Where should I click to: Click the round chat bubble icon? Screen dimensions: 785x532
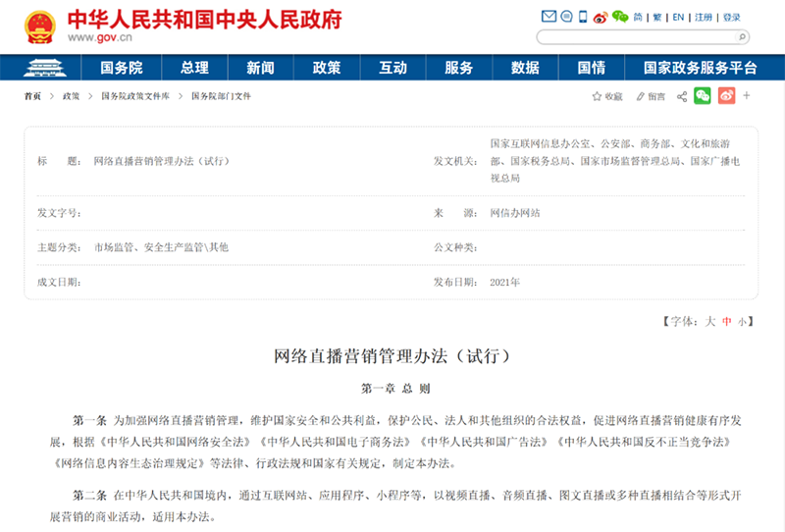click(x=566, y=17)
